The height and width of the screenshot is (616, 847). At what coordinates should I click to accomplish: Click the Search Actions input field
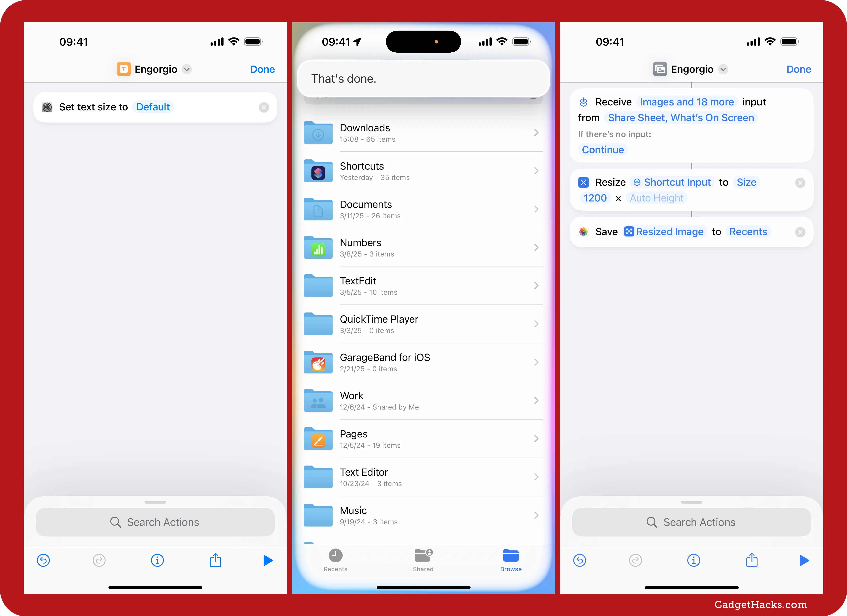[156, 522]
